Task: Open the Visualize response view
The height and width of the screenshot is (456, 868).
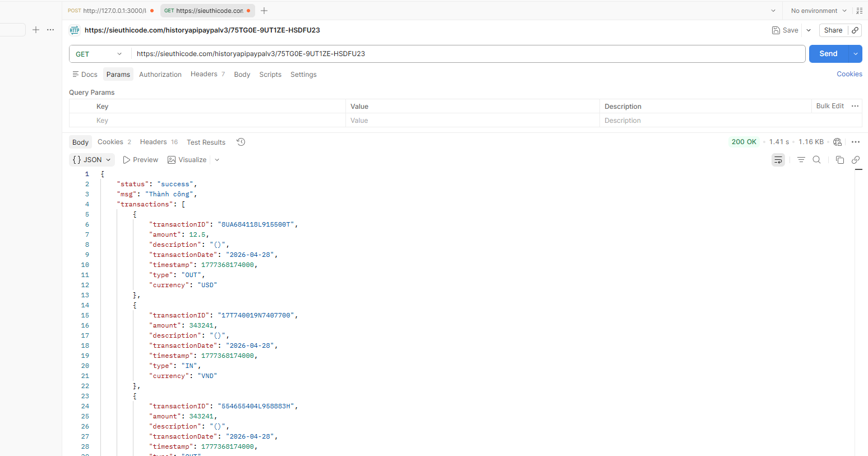Action: coord(187,160)
